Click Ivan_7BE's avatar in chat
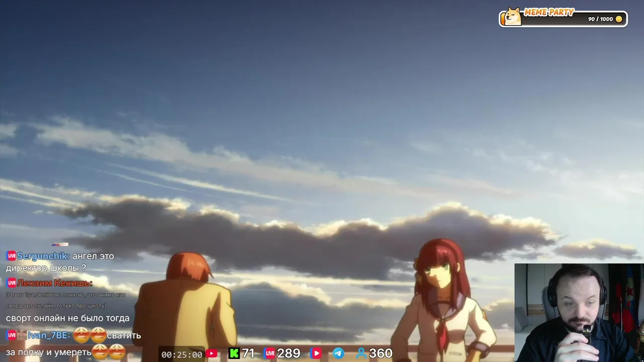The width and height of the screenshot is (644, 362). coord(22,335)
